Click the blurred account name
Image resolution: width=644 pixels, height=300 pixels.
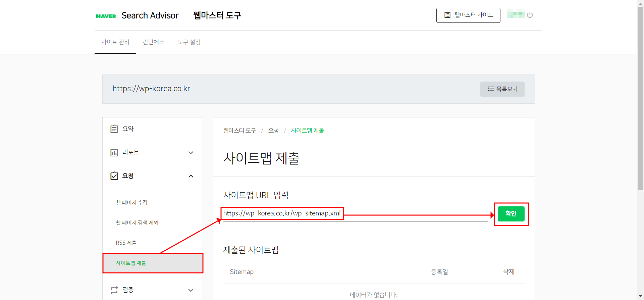(x=516, y=15)
